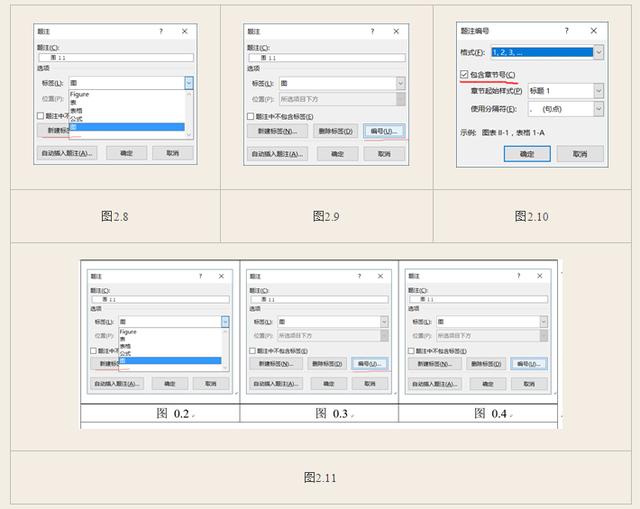
Task: Click the help question mark in the 图2.8 dialog
Action: point(161,31)
